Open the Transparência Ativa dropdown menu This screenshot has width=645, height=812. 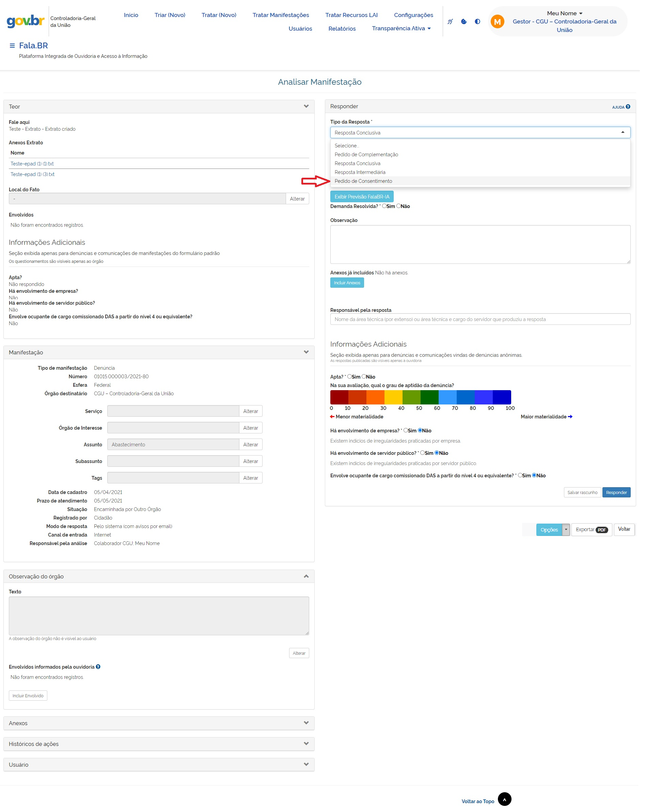tap(401, 29)
